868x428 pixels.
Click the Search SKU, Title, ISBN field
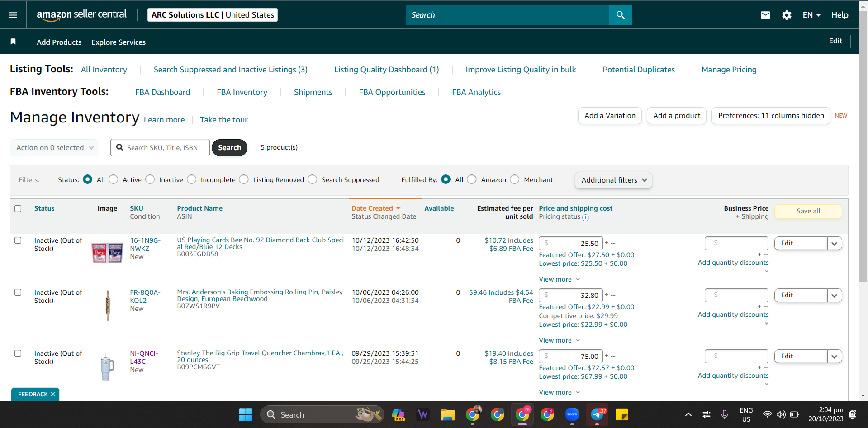(160, 148)
